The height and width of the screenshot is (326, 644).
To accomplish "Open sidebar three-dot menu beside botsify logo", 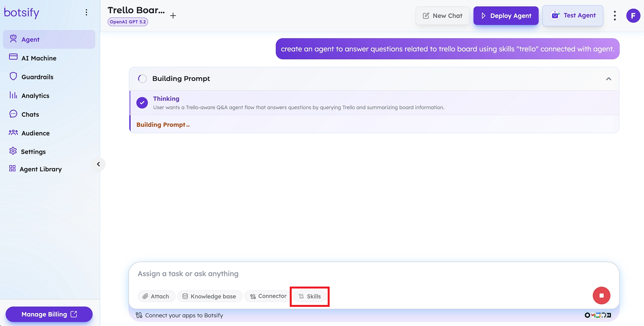I will pyautogui.click(x=86, y=12).
